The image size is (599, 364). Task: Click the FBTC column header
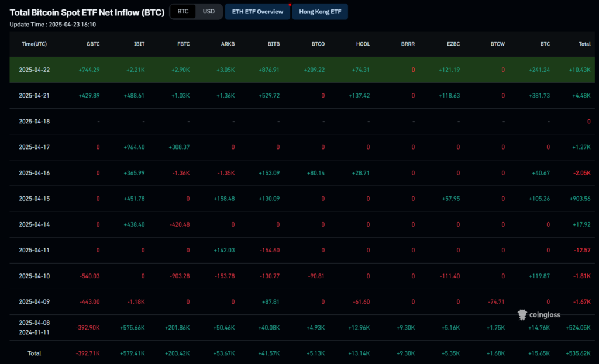(183, 44)
